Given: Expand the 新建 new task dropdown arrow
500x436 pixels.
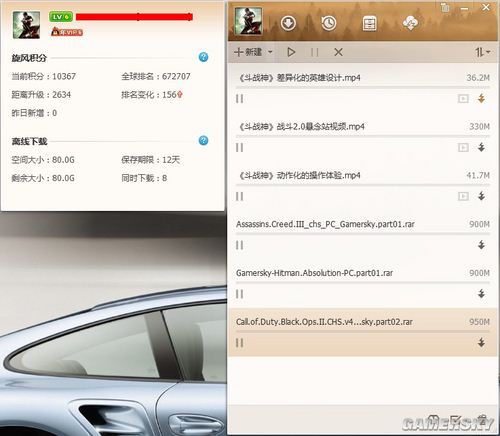Looking at the screenshot, I should (x=270, y=52).
